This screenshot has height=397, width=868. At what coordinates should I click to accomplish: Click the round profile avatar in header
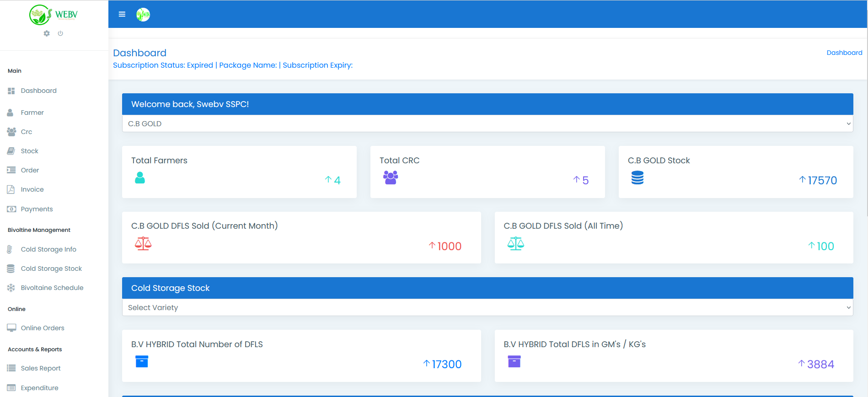(x=143, y=15)
